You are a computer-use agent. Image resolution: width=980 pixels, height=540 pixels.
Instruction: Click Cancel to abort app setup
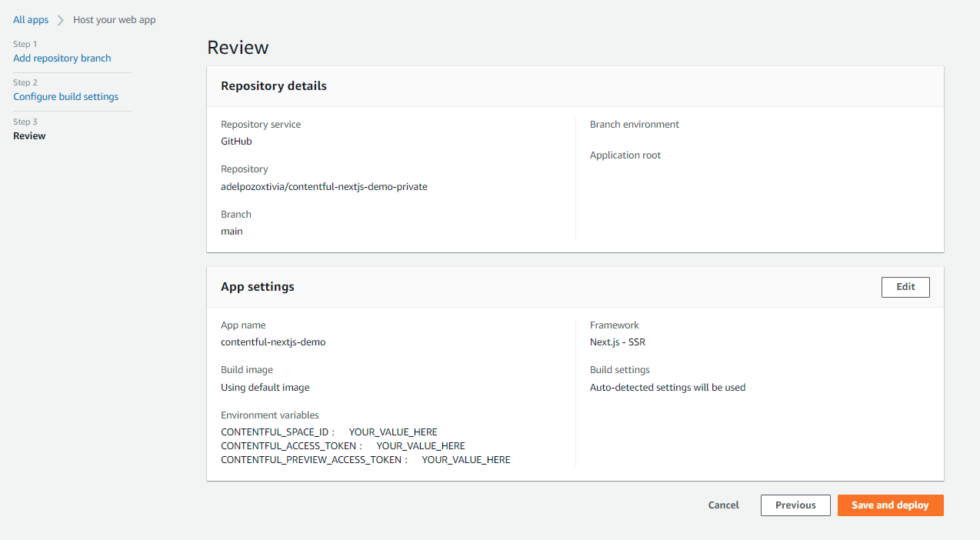pos(723,505)
